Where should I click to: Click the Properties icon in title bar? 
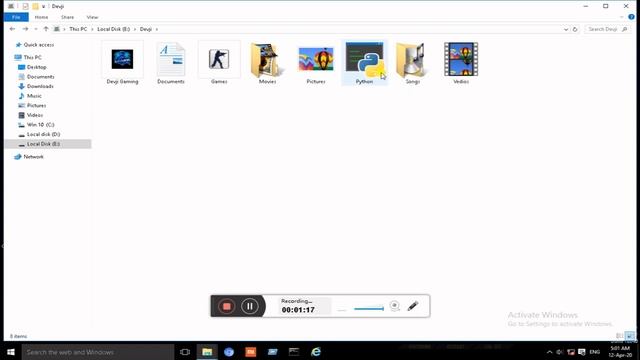tap(25, 7)
